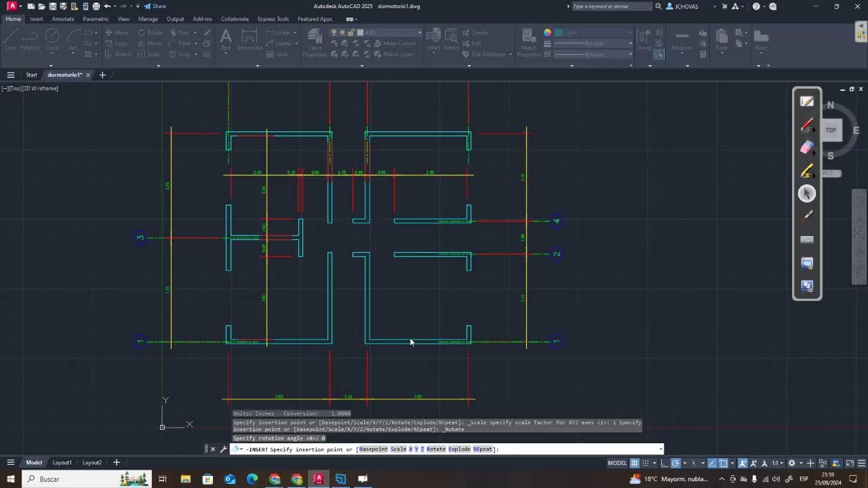Toggle 2D object snap in status bar
The width and height of the screenshot is (868, 488).
(x=723, y=463)
